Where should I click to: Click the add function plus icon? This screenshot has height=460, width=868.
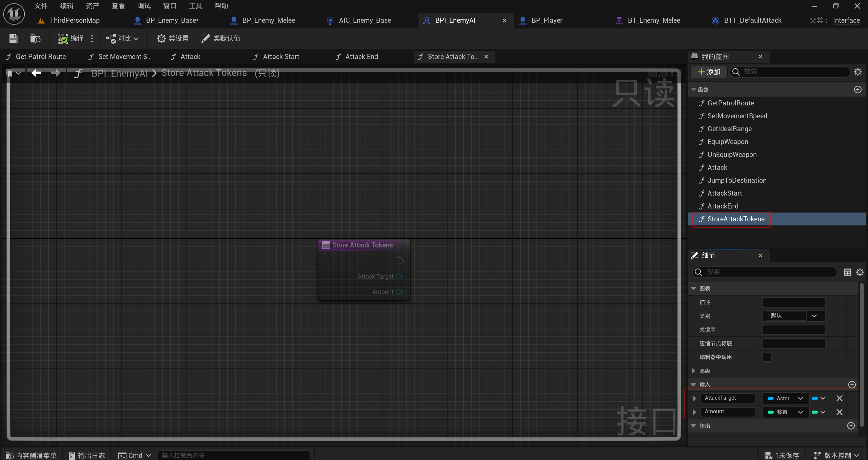tap(857, 89)
